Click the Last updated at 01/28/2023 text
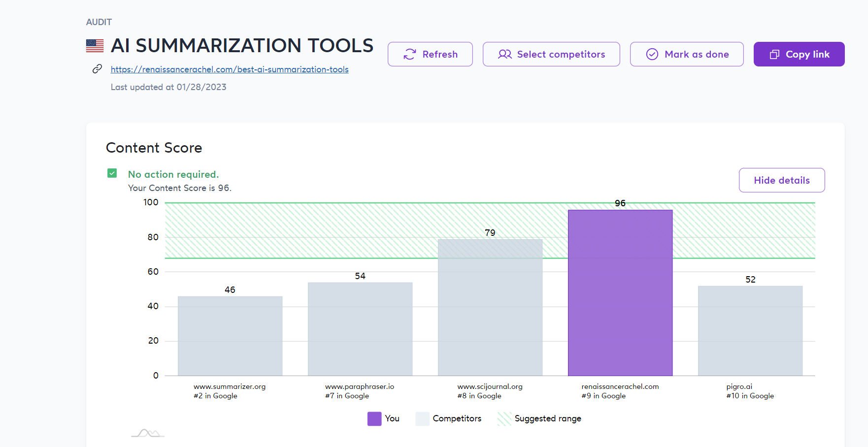 [x=168, y=87]
